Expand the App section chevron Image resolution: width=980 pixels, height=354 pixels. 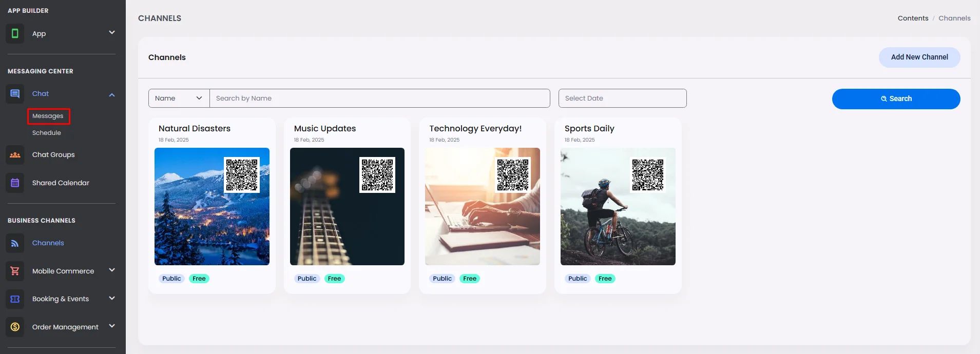[x=112, y=33]
